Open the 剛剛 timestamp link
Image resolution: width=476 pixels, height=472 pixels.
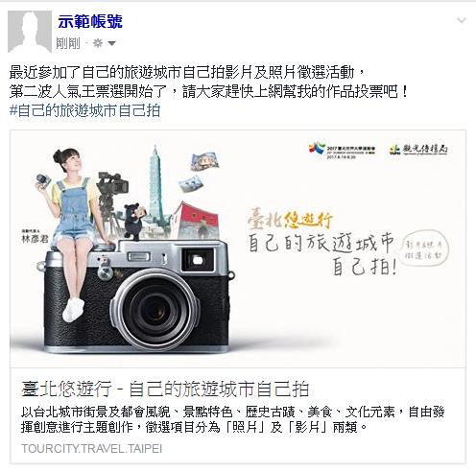pos(68,43)
